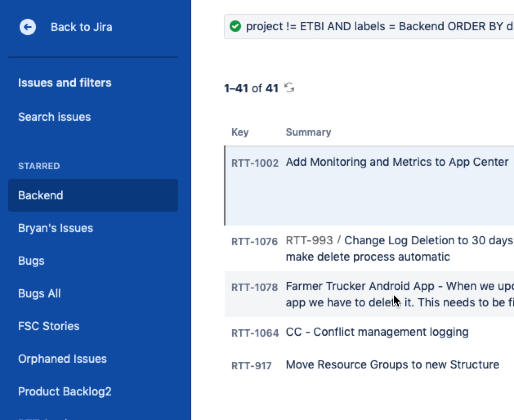Sort by the Summary column header
Viewport: 514px width, 420px height.
(x=308, y=132)
